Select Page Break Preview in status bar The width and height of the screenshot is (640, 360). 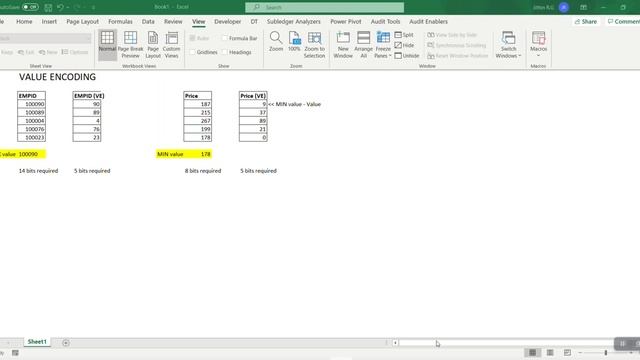point(567,353)
